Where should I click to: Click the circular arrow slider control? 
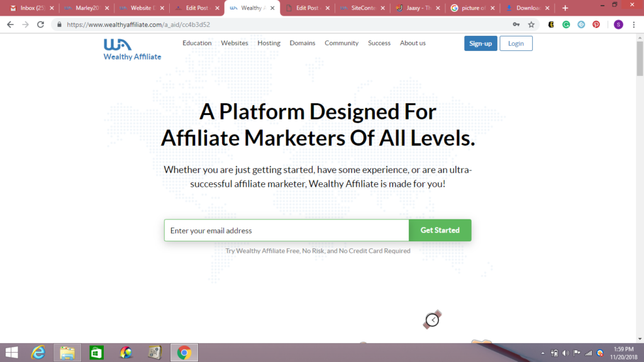[433, 320]
